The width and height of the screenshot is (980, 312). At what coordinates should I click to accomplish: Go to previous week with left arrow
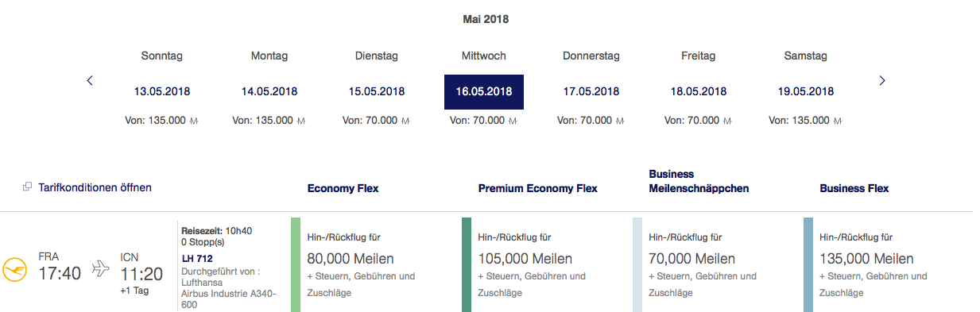90,80
